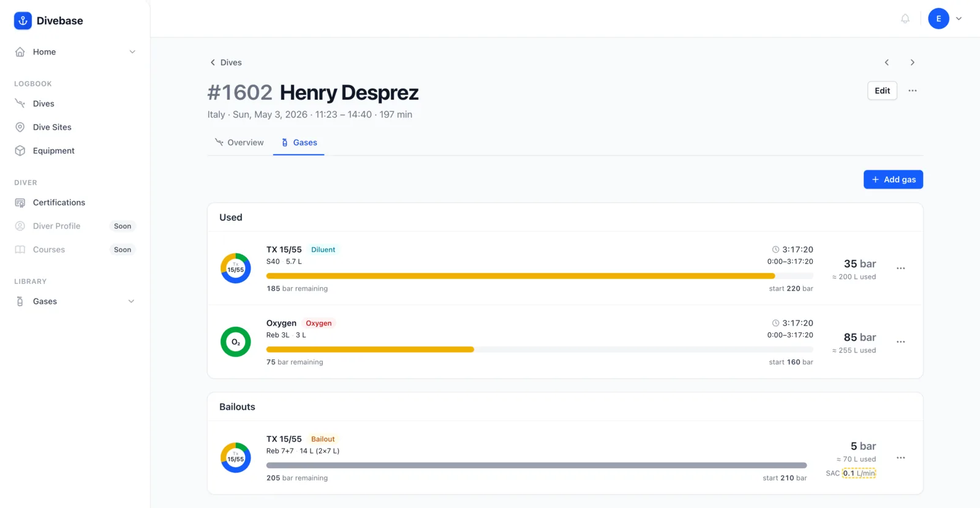Image resolution: width=980 pixels, height=508 pixels.
Task: Open the notifications bell
Action: 905,19
